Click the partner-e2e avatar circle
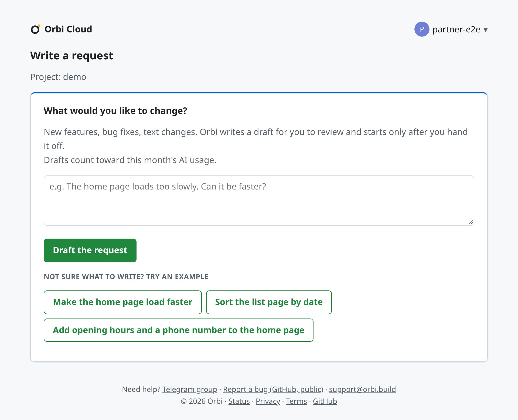The image size is (518, 420). click(x=422, y=29)
